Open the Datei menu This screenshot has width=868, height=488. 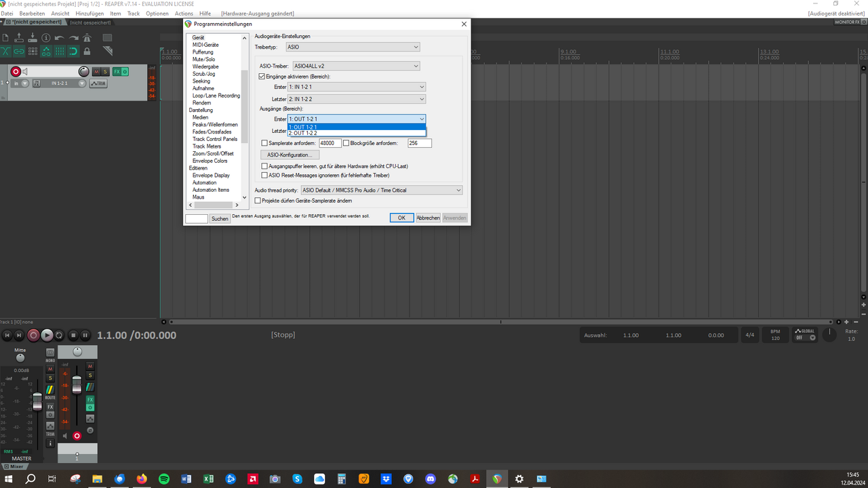point(7,14)
